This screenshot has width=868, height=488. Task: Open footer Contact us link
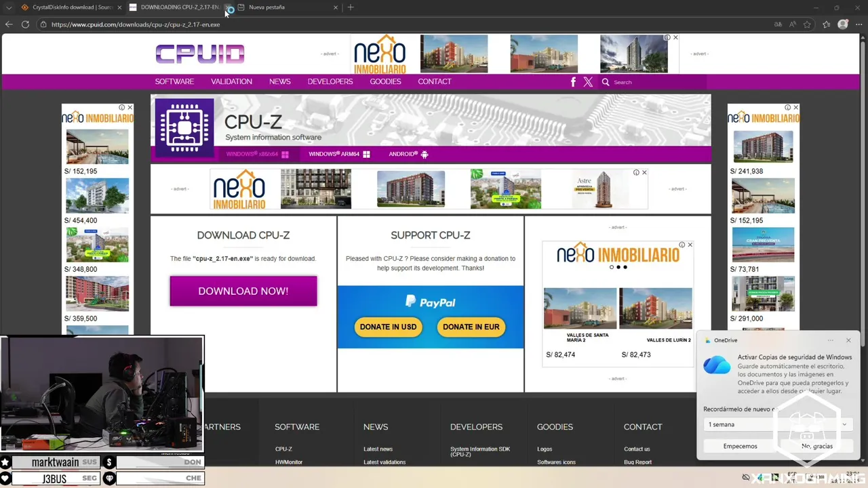tap(637, 449)
